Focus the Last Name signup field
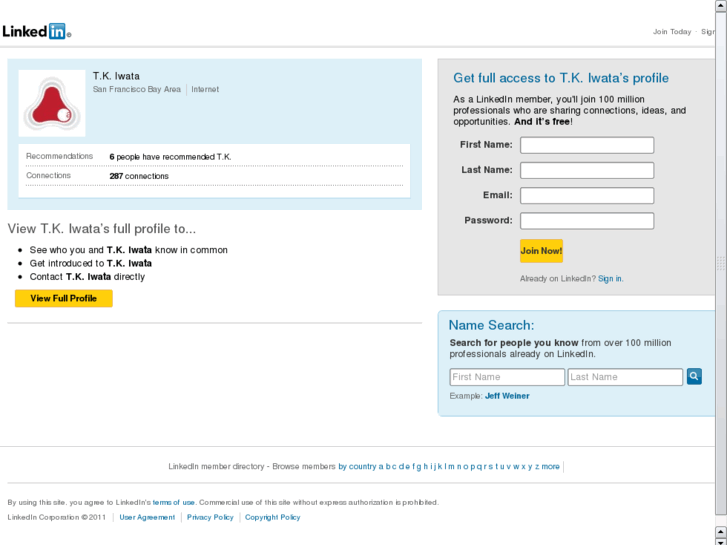The image size is (727, 545). 587,170
